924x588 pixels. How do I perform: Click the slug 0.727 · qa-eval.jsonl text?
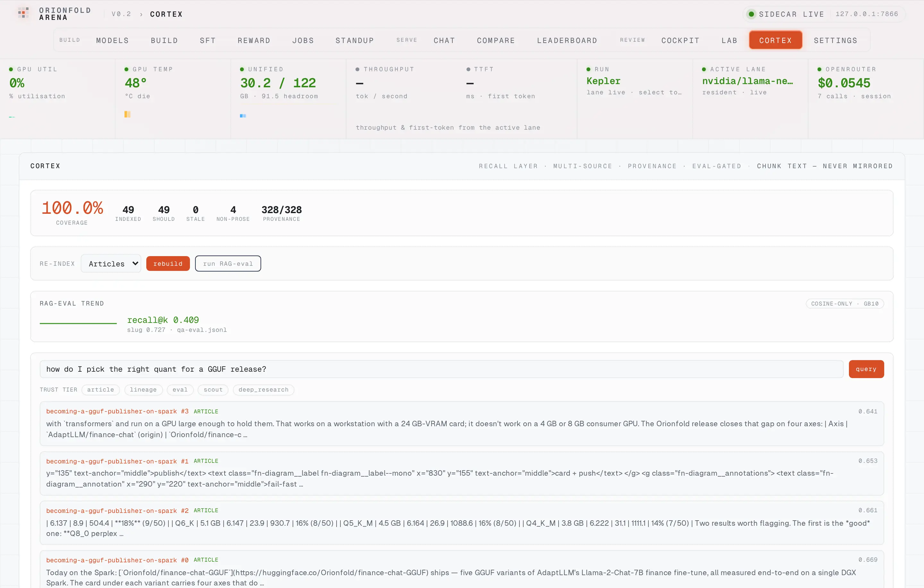pyautogui.click(x=177, y=330)
